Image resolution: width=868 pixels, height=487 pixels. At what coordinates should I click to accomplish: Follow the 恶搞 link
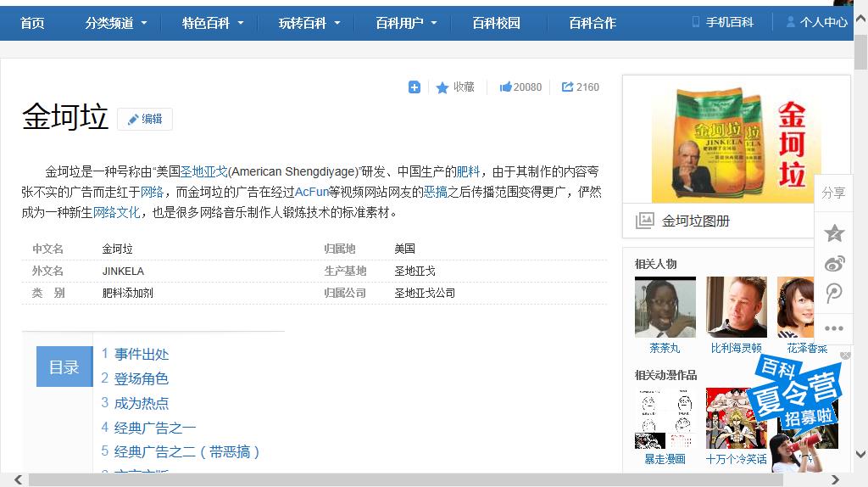tap(435, 192)
